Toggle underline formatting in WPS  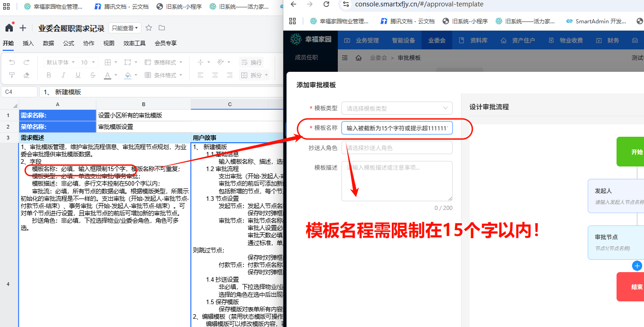pyautogui.click(x=78, y=75)
